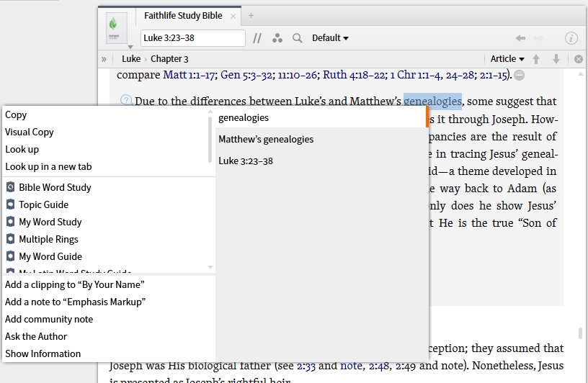Open My Word Study menu entry
Viewport: 588px width, 383px height.
click(50, 222)
